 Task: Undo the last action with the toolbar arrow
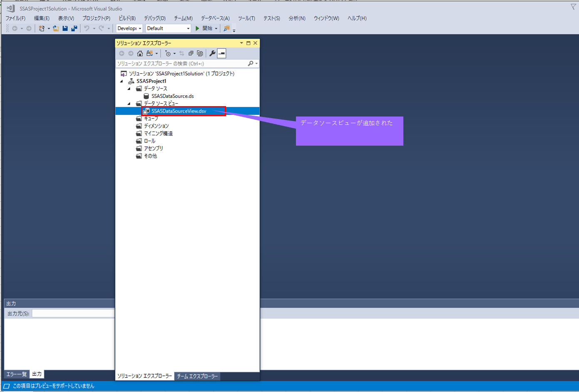[x=87, y=28]
